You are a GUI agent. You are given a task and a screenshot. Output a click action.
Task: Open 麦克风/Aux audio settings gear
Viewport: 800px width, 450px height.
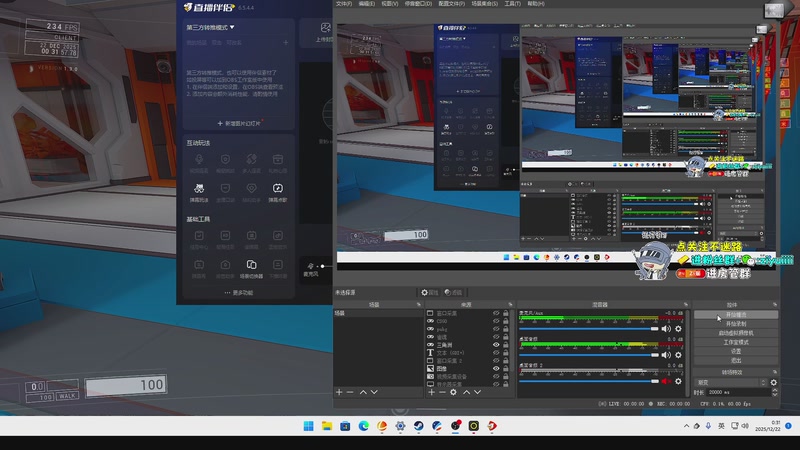(x=679, y=329)
